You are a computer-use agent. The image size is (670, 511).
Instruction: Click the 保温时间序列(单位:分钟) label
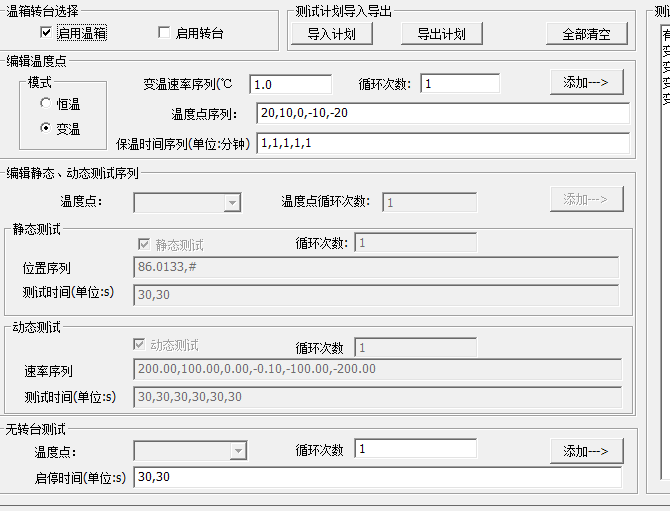pyautogui.click(x=183, y=144)
